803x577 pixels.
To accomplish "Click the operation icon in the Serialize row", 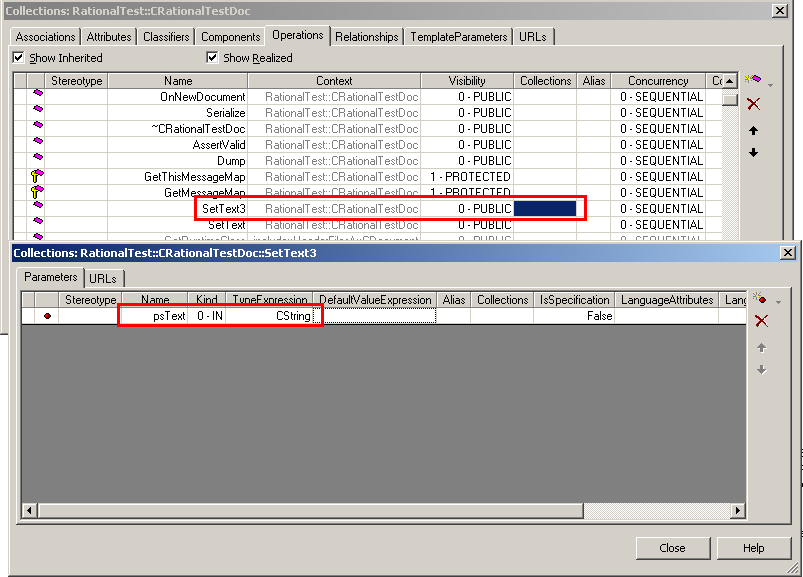I will [x=38, y=109].
